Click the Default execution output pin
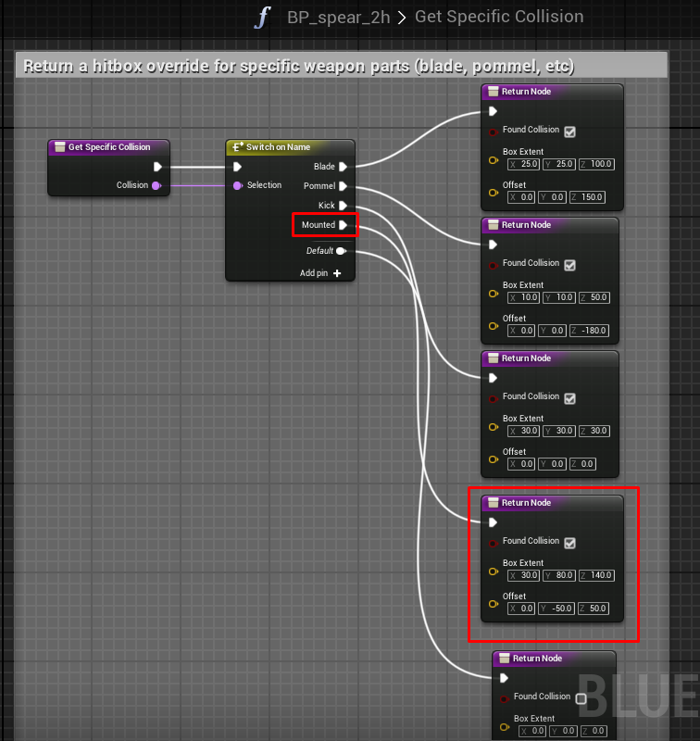The width and height of the screenshot is (700, 741). click(x=342, y=251)
